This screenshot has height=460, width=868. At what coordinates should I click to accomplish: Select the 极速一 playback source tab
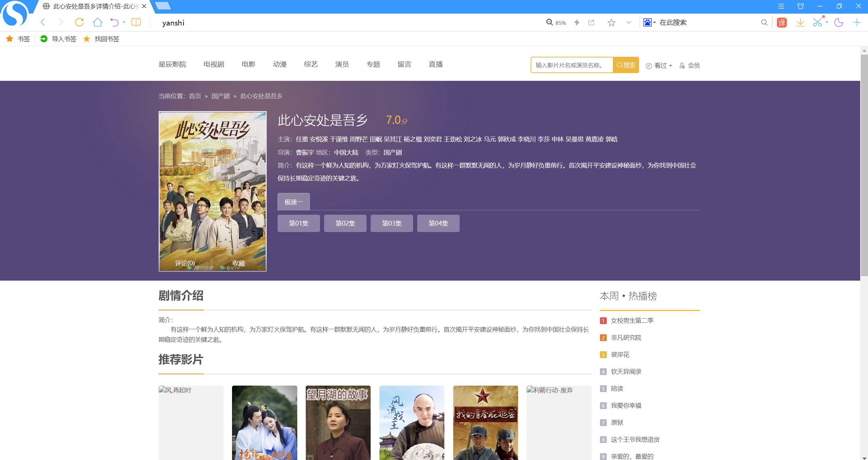[x=293, y=202]
